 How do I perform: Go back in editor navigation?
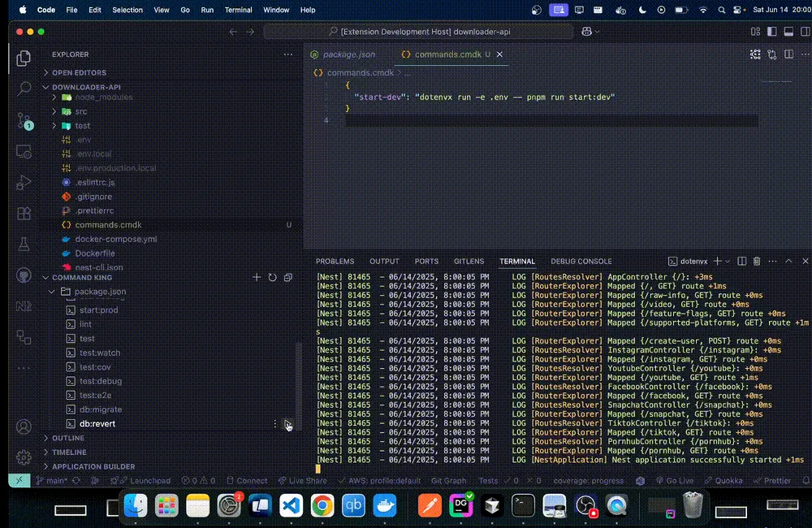click(233, 32)
